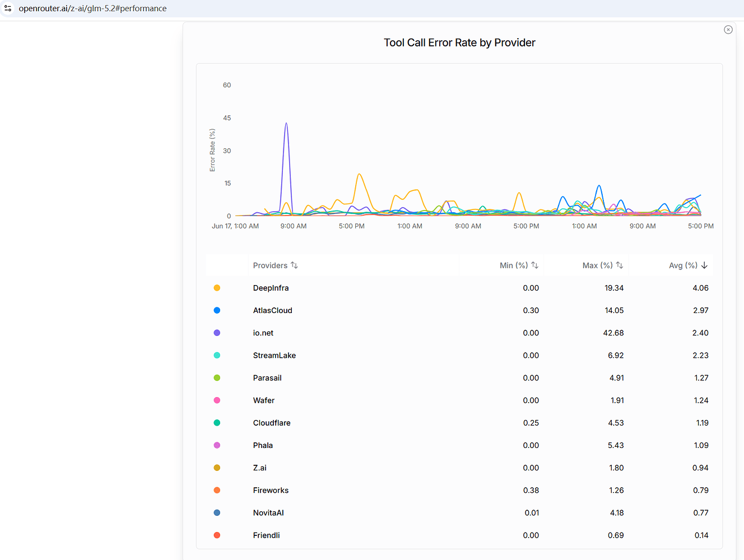
Task: Select the DeepInfra provider name
Action: click(x=271, y=288)
